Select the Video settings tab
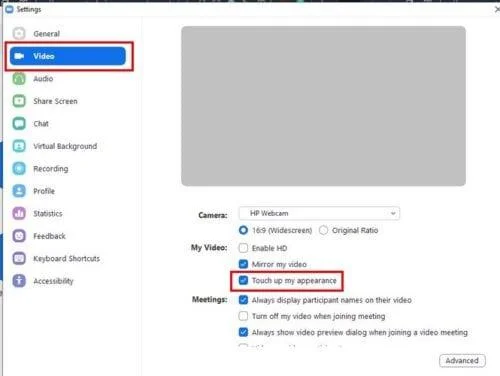The width and height of the screenshot is (500, 376). point(68,56)
